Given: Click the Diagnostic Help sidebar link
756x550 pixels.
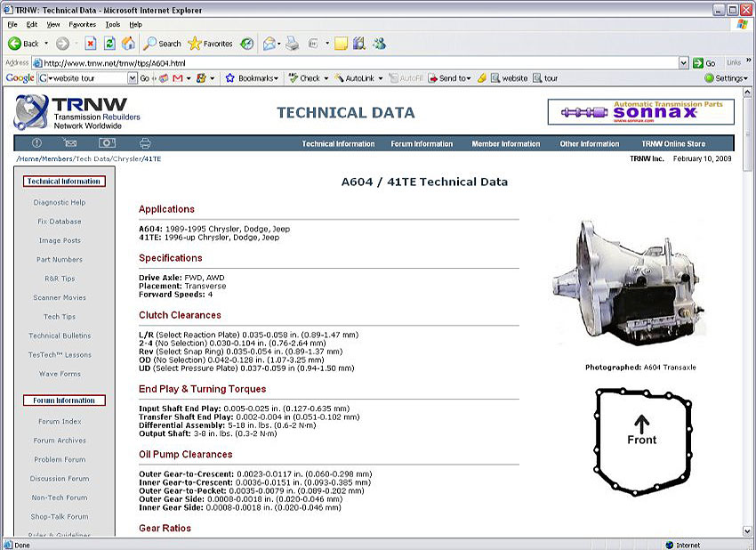Looking at the screenshot, I should [x=60, y=202].
